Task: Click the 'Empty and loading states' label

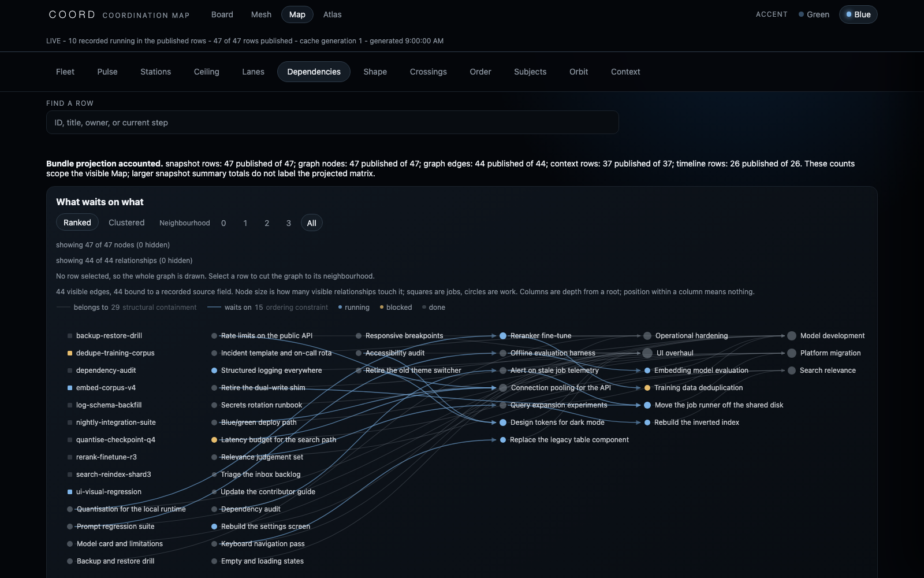Action: pyautogui.click(x=262, y=561)
